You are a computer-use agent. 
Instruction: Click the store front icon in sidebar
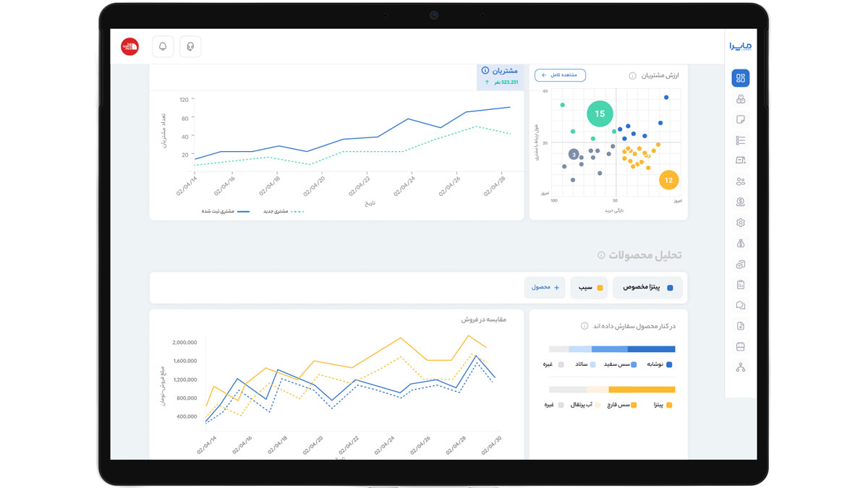[x=740, y=347]
